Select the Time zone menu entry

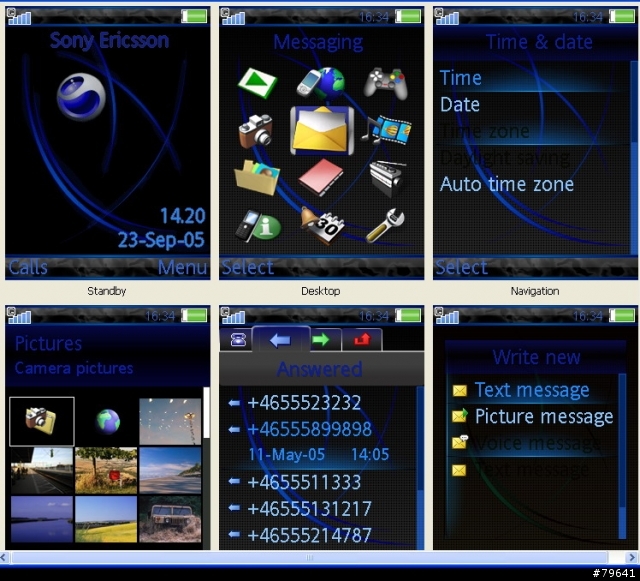point(533,131)
